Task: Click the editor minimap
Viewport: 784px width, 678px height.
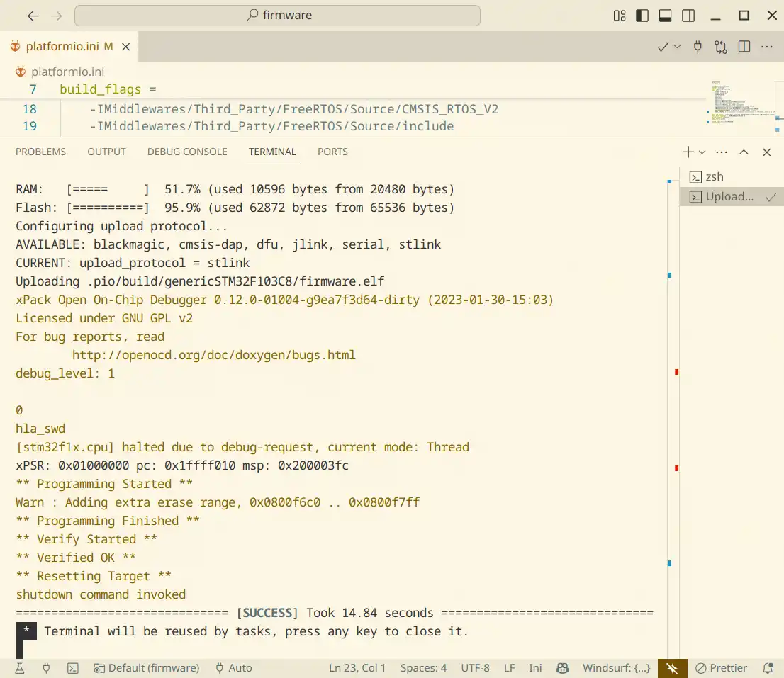Action: [x=742, y=103]
